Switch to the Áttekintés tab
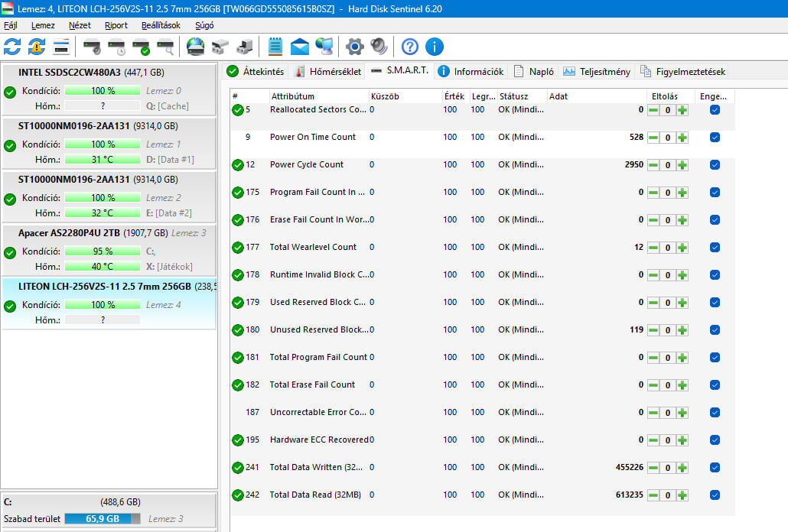This screenshot has height=532, width=788. (256, 71)
